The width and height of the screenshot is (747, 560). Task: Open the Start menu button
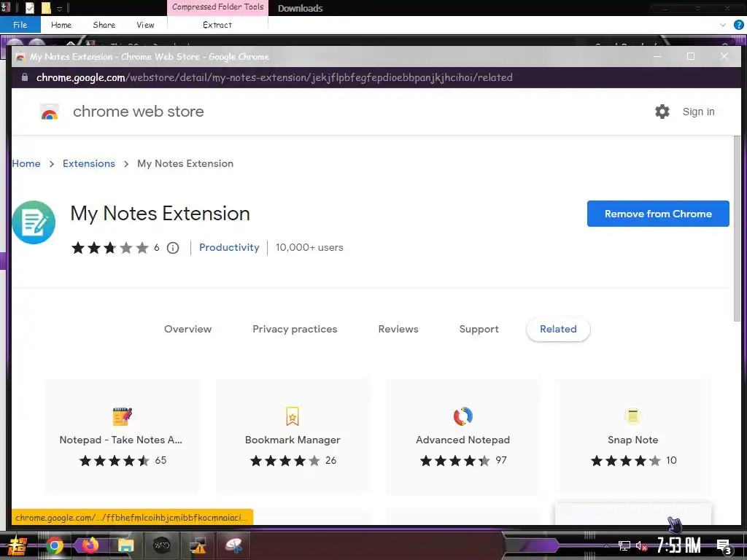(16, 545)
